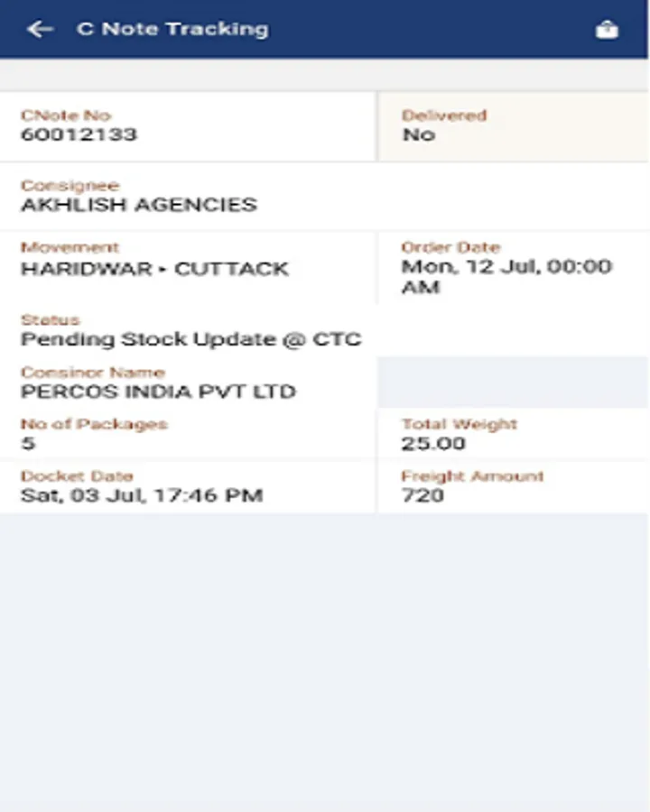Click the Consinor Name label
Screen dimensions: 650x812
pyautogui.click(x=93, y=373)
